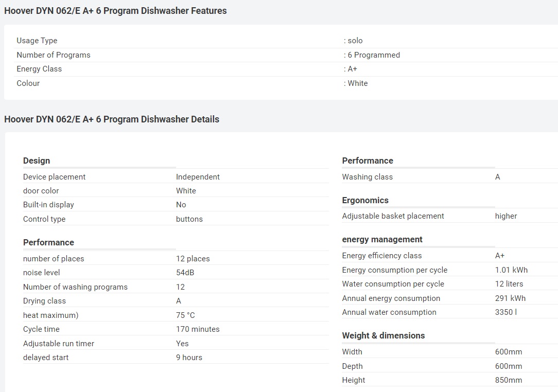Select the Usage Type row label
This screenshot has width=558, height=392.
(x=37, y=41)
